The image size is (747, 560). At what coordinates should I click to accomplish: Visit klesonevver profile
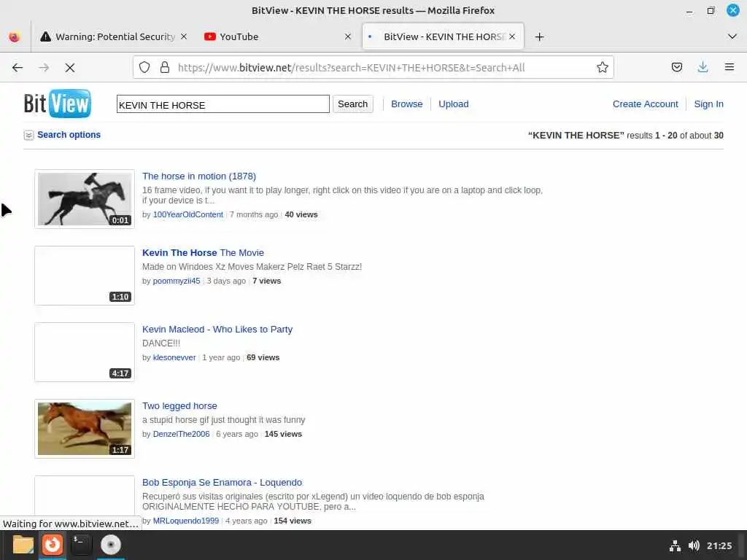tap(174, 357)
